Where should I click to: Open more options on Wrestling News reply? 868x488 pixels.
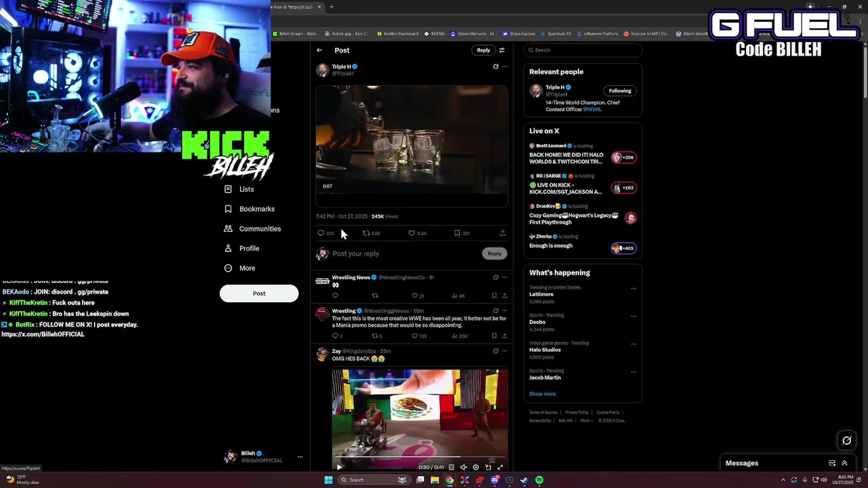click(x=505, y=277)
